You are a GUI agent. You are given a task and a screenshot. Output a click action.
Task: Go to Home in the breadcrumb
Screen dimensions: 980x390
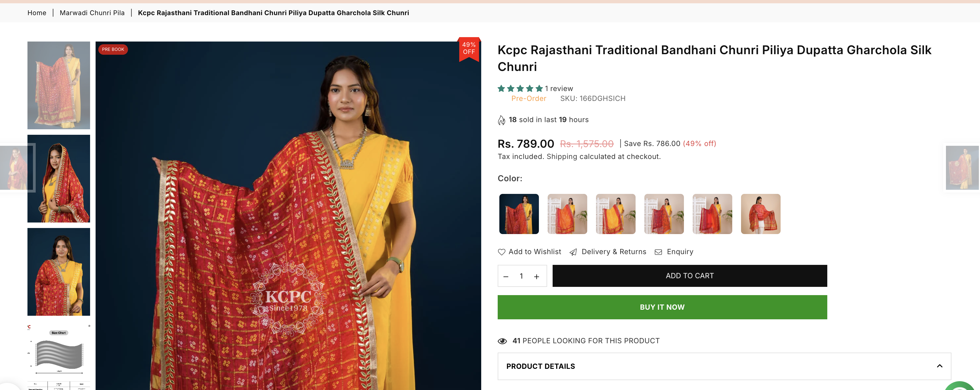tap(37, 13)
